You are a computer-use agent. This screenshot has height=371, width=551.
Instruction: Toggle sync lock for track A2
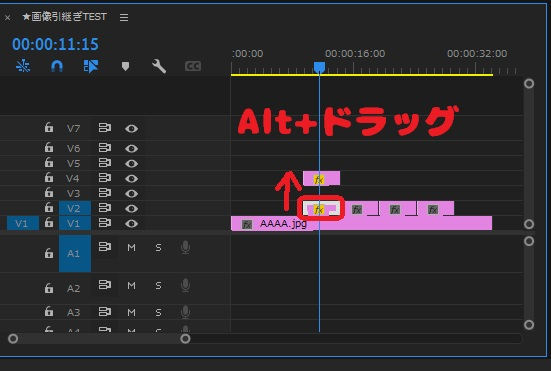tap(105, 284)
